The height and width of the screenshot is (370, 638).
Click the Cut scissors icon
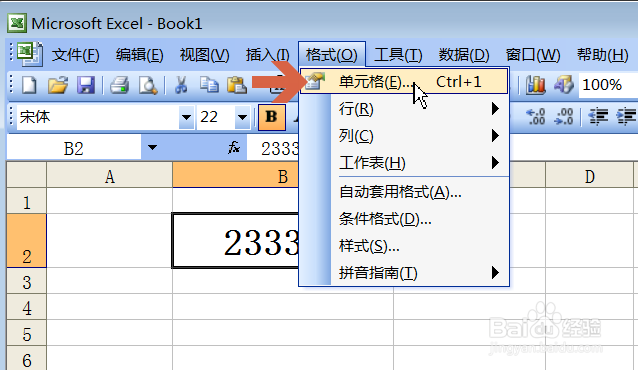(x=181, y=85)
